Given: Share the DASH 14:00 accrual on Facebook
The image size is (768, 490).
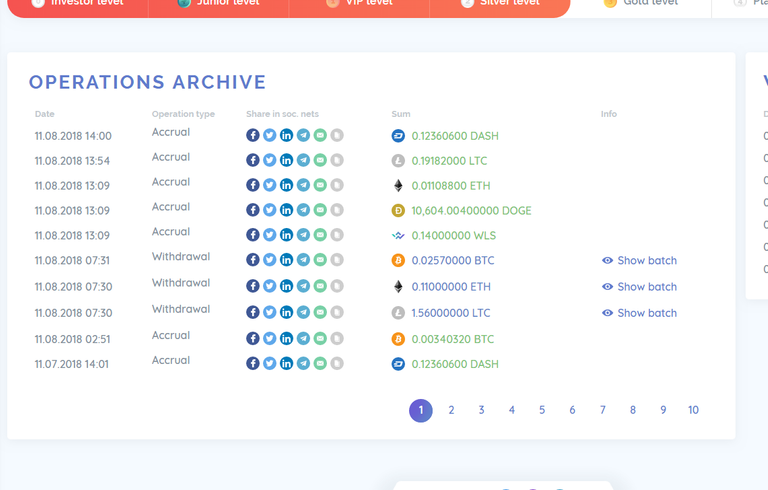Looking at the screenshot, I should (253, 135).
